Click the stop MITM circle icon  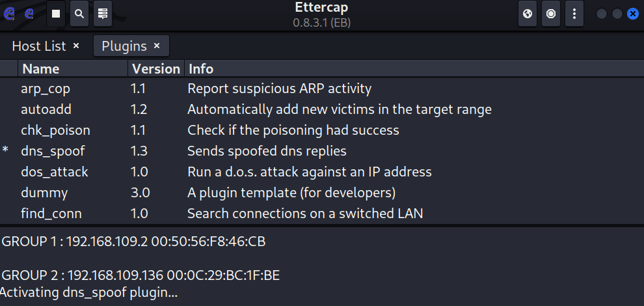(x=551, y=13)
